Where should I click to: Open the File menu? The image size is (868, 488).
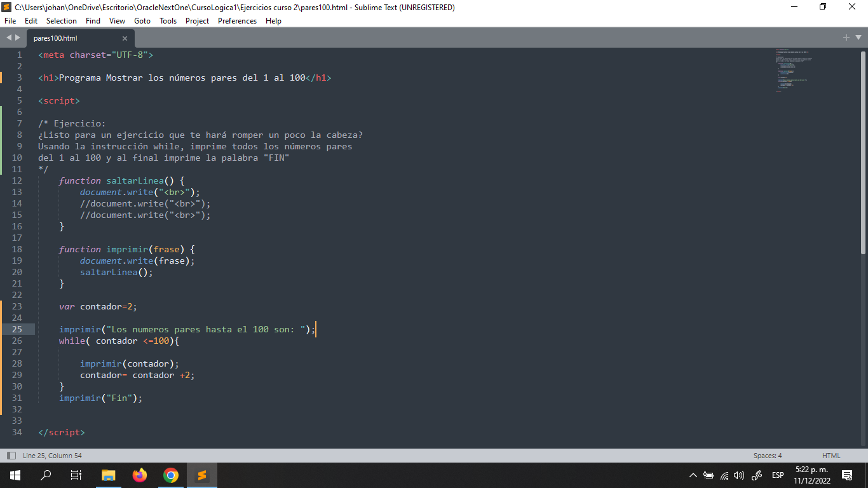[x=10, y=21]
